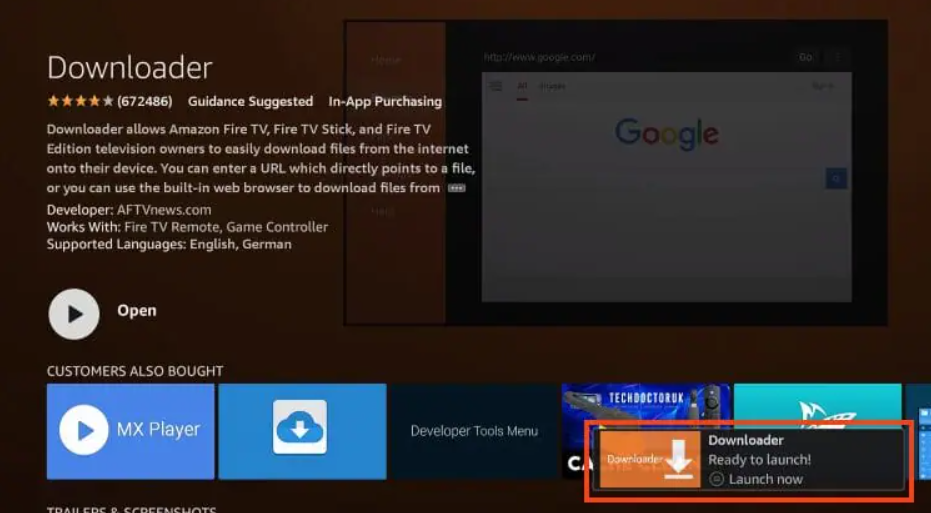Select the Guidance Suggested label
The height and width of the screenshot is (513, 931).
[x=250, y=101]
